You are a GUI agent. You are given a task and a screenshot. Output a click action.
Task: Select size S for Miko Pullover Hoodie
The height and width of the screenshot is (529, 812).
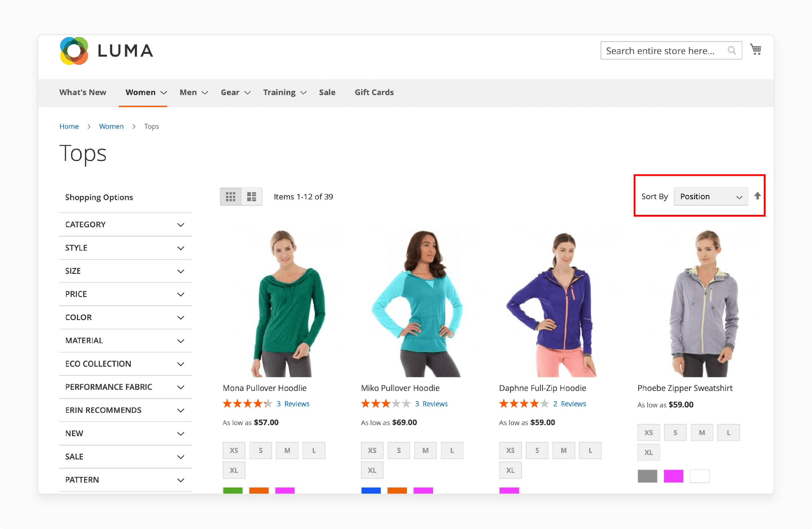pyautogui.click(x=399, y=451)
